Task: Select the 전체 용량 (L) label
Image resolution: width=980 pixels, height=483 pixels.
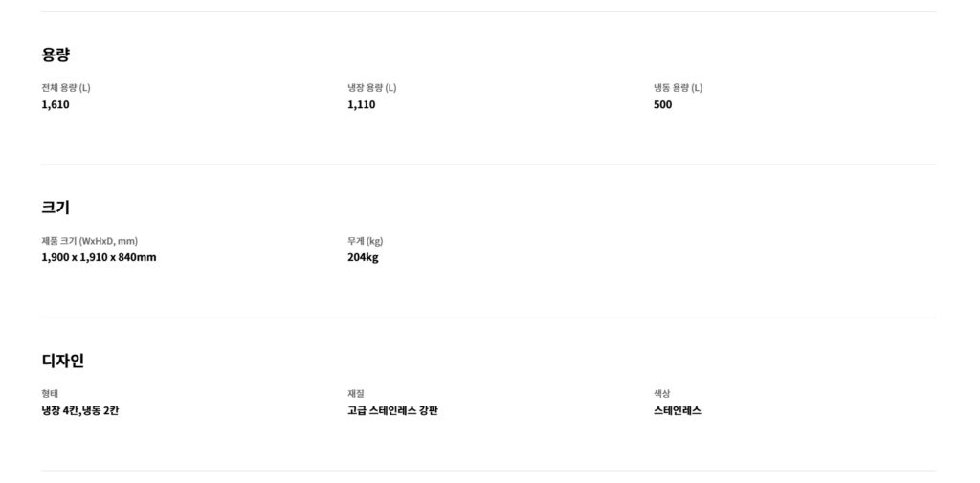Action: (x=66, y=87)
